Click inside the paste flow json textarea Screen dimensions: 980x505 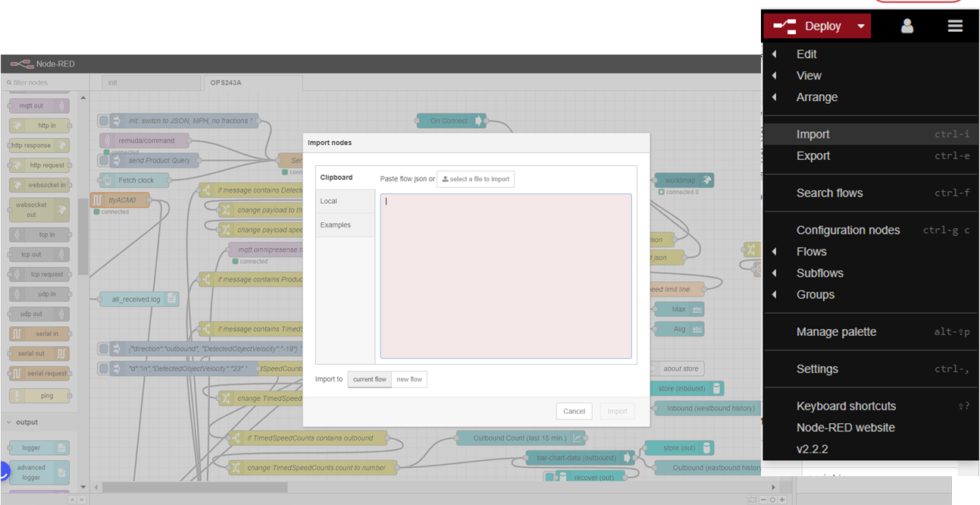[506, 276]
